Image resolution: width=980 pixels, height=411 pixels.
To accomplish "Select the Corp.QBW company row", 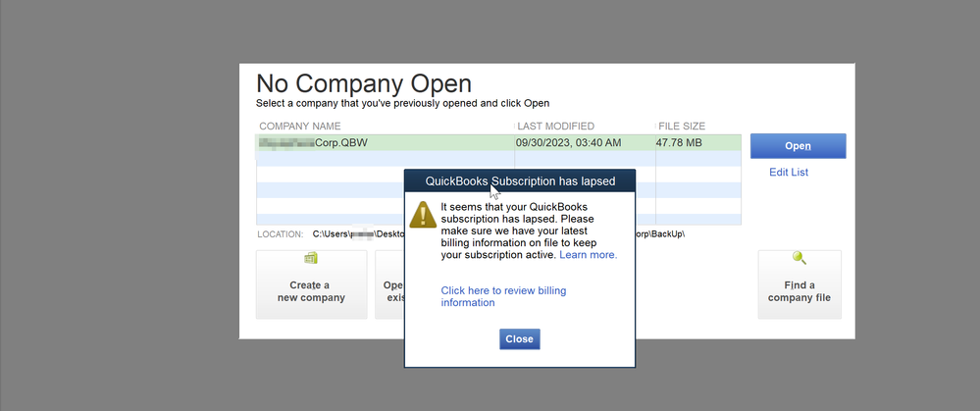I will [498, 143].
